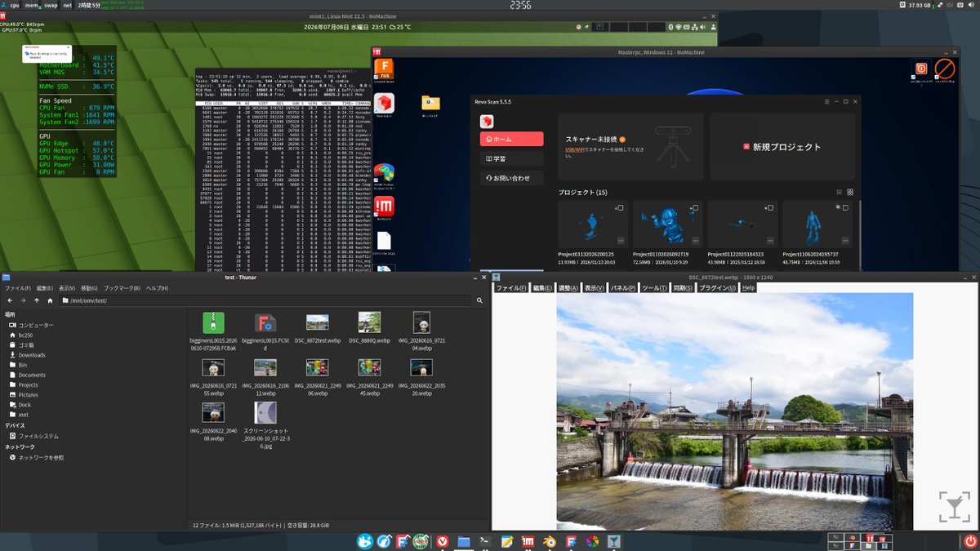Tick checkbox on Project01122025184323 card
The image size is (980, 551).
pos(770,207)
